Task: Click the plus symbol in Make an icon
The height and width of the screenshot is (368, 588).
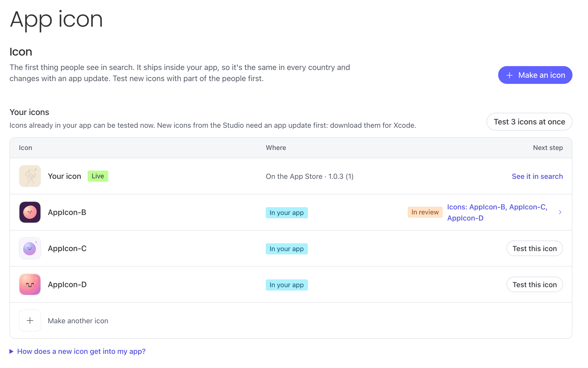Action: (510, 75)
